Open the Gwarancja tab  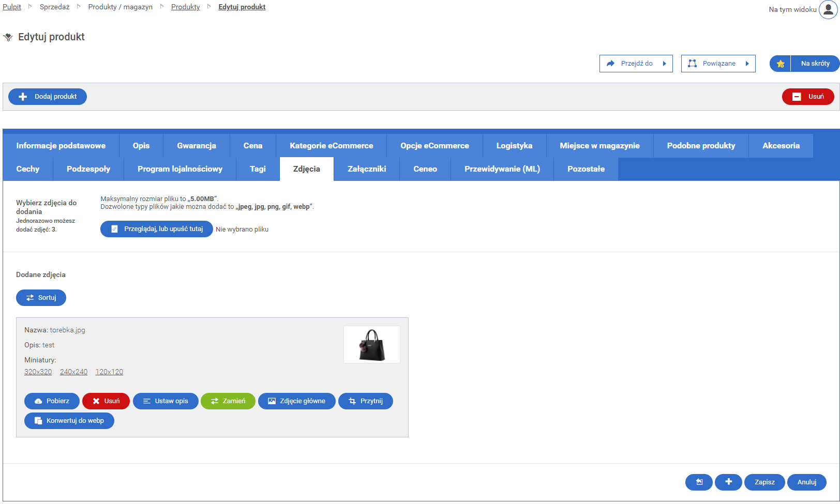197,146
